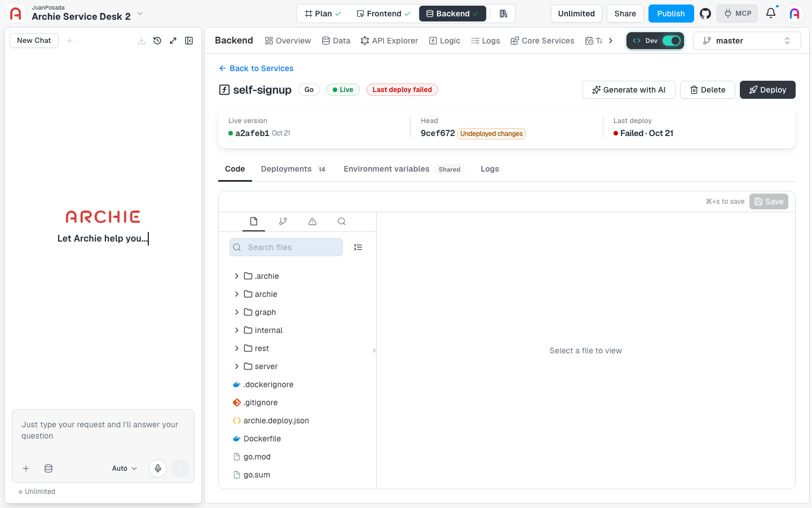Open the docs library icon next to Backend

504,14
